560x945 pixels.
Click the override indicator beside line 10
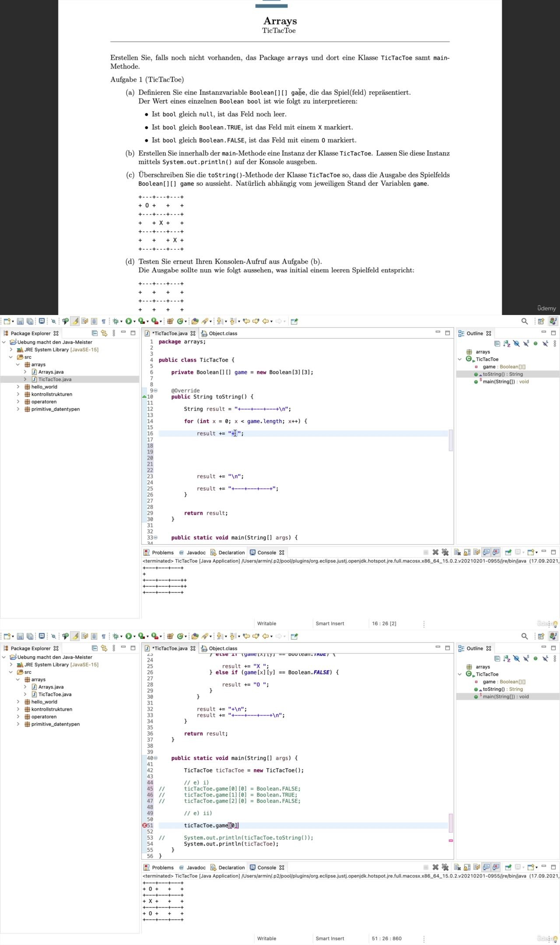(144, 397)
